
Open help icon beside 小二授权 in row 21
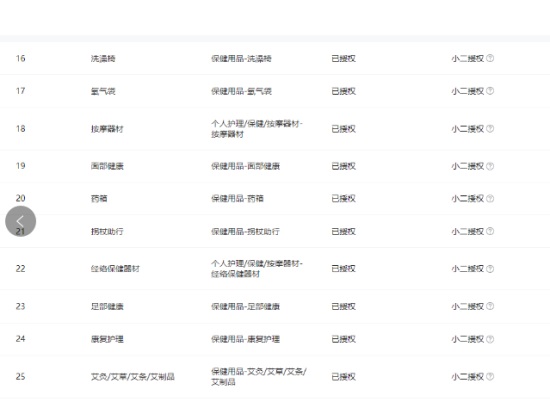tap(490, 231)
